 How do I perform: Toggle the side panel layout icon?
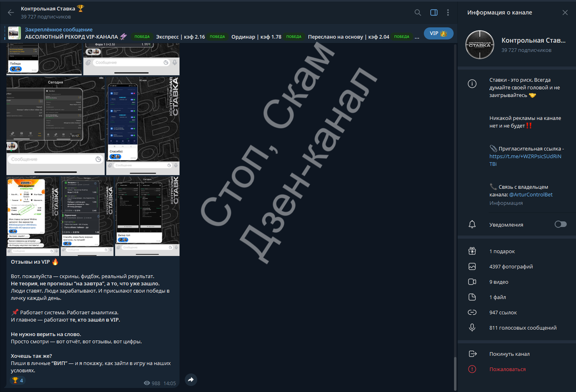coord(433,12)
